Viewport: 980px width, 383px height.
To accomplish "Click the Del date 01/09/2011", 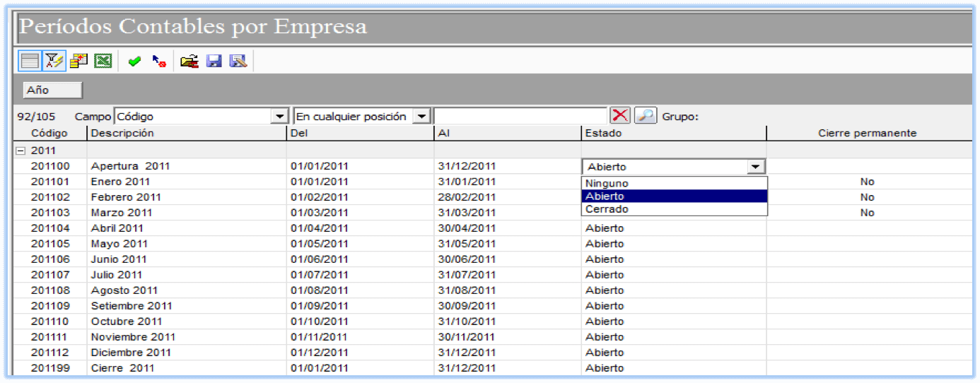I will [x=320, y=306].
